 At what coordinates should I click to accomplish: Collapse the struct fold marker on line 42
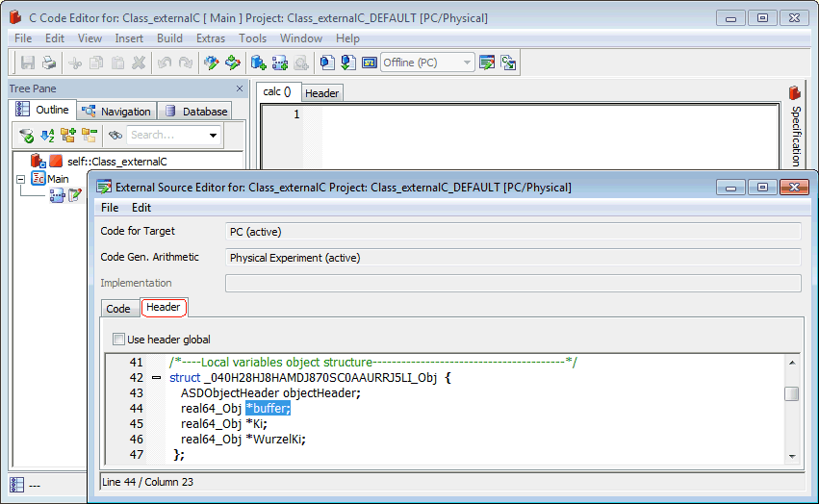(156, 378)
